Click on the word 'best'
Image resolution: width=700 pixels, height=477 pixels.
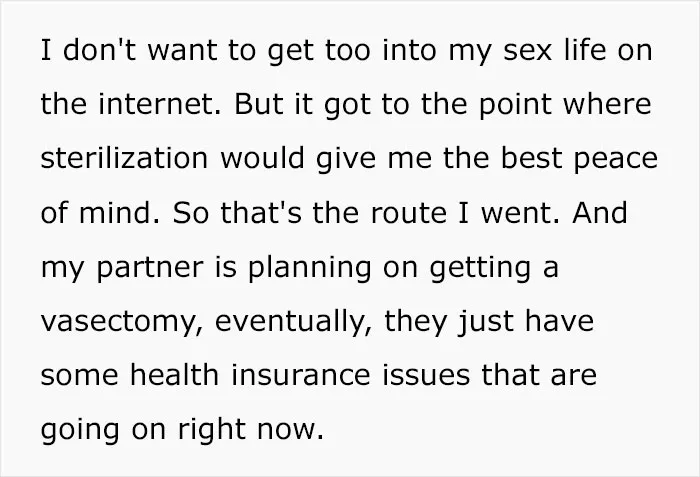pyautogui.click(x=531, y=158)
